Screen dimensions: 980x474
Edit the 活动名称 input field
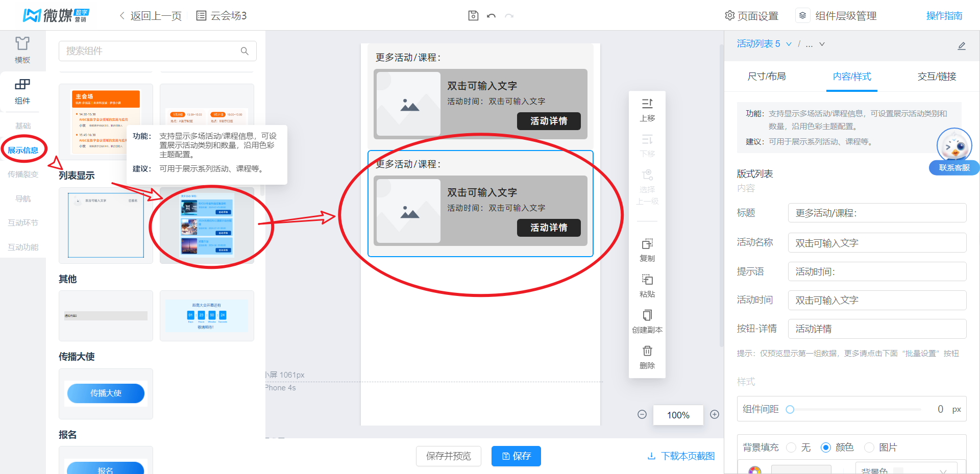(877, 242)
